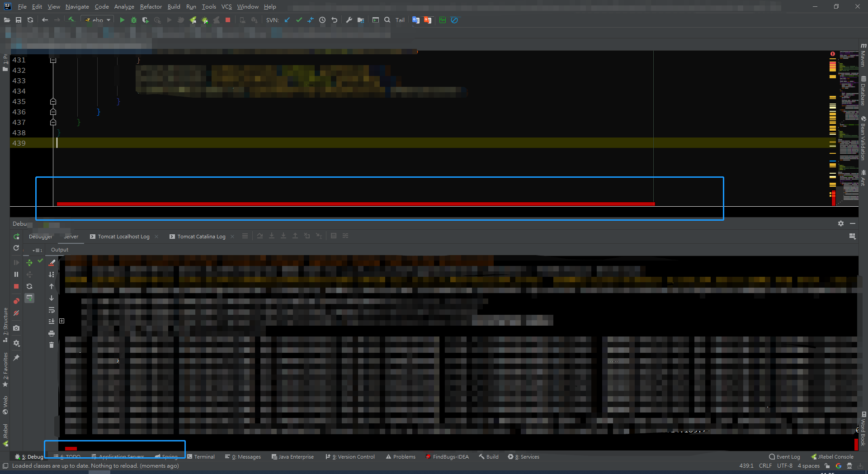Image resolution: width=868 pixels, height=474 pixels.
Task: Click the blue Translate toolbar icon
Action: click(x=416, y=20)
